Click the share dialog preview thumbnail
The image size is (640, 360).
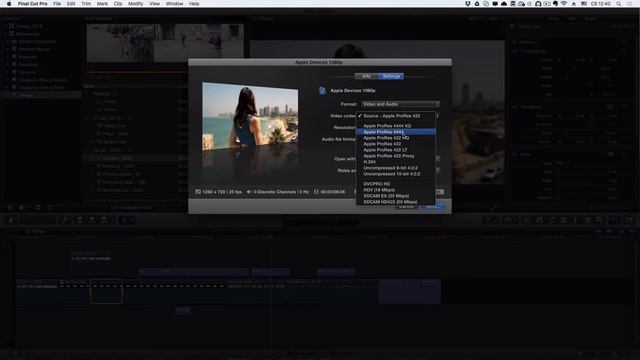(x=250, y=117)
